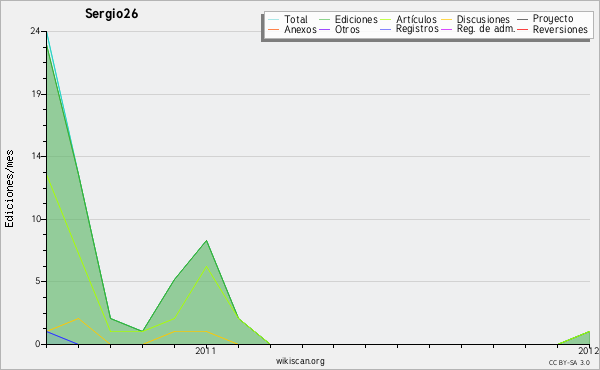Click the Ediciones/mes axis label
600x370 pixels.
(9, 189)
